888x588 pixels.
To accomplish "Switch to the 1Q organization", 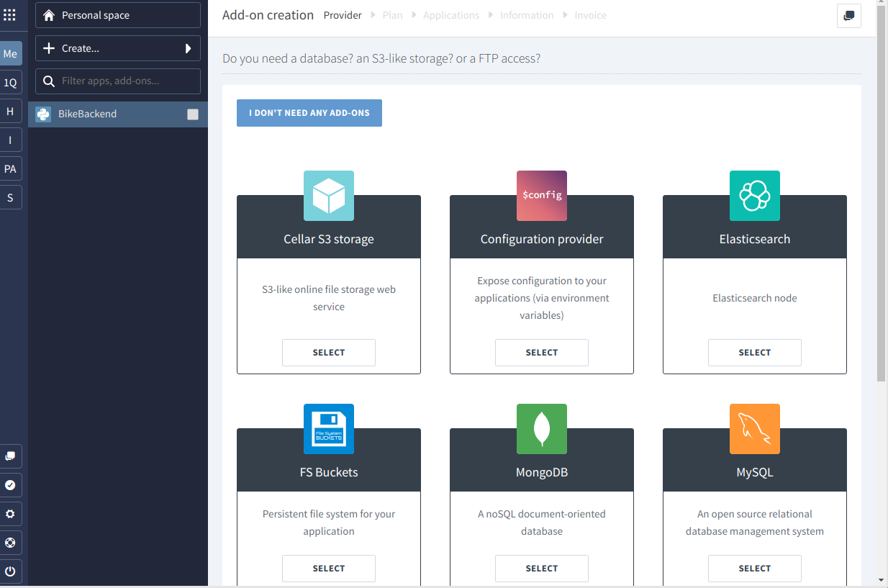I will click(10, 83).
